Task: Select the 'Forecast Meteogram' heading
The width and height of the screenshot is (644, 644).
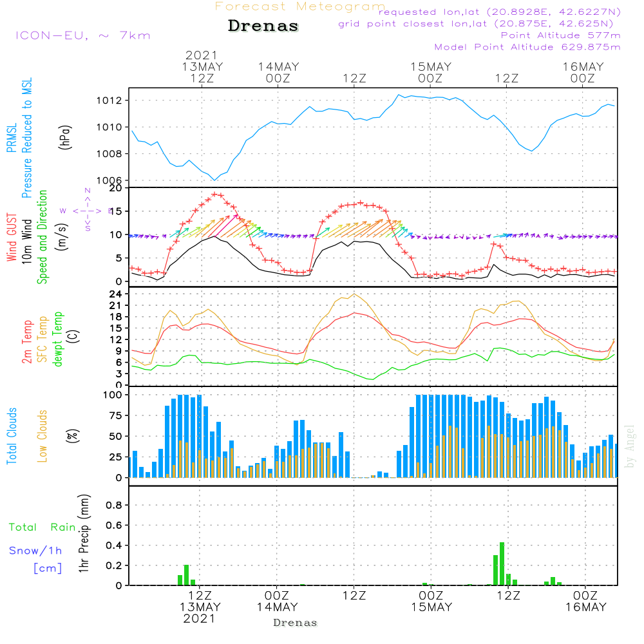Action: (x=300, y=6)
